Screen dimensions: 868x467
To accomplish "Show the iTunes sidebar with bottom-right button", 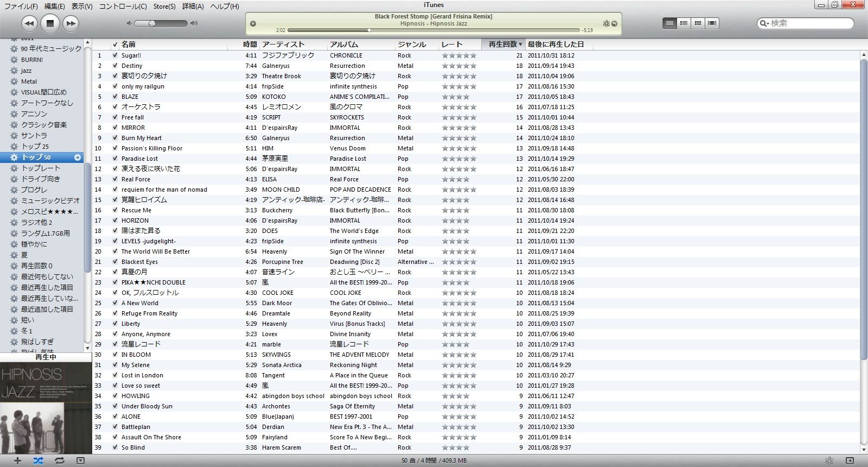I will coord(850,460).
